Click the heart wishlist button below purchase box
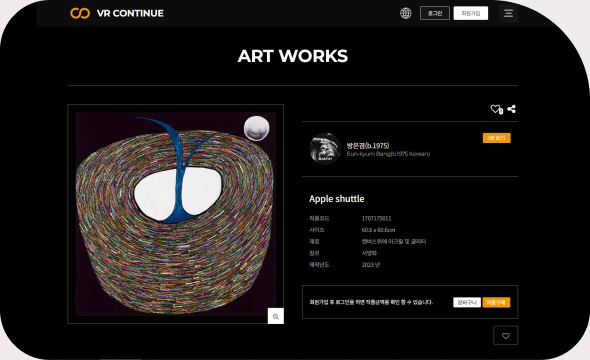The height and width of the screenshot is (360, 590). (506, 336)
